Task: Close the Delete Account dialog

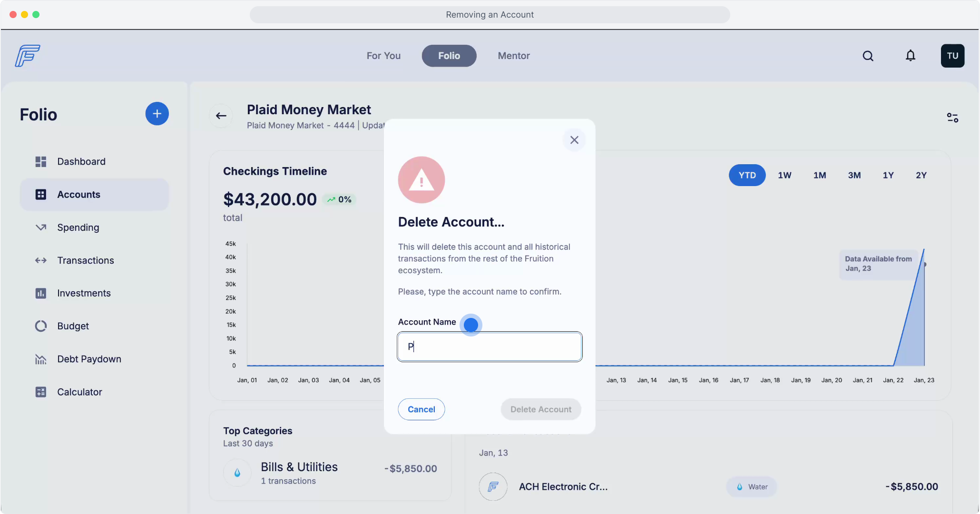Action: pyautogui.click(x=574, y=140)
